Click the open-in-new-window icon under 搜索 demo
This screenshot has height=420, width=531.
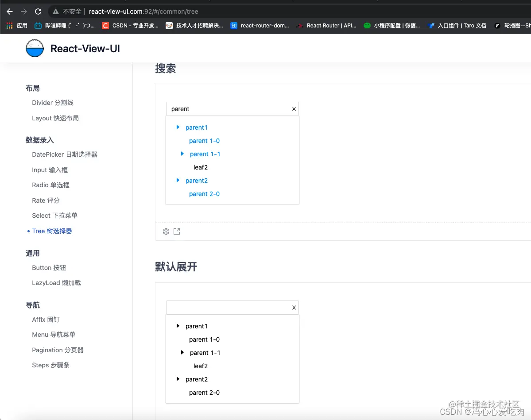click(x=177, y=231)
